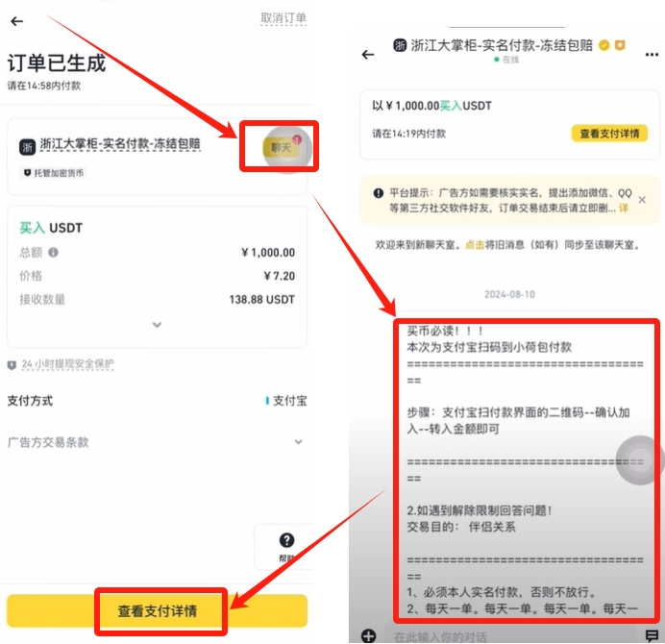Viewport: 665px width, 644px height.
Task: Tap the ¥ 1,000.00 total amount value
Action: [268, 253]
